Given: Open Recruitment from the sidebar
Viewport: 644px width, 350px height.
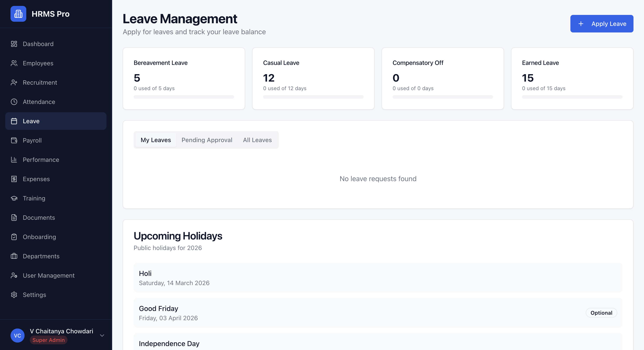Looking at the screenshot, I should [56, 82].
